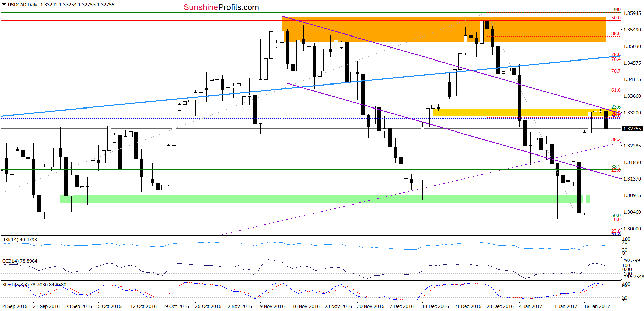Click the triangle beside USDCAD,Daily
Viewport: 644px width, 311px height.
4,5
